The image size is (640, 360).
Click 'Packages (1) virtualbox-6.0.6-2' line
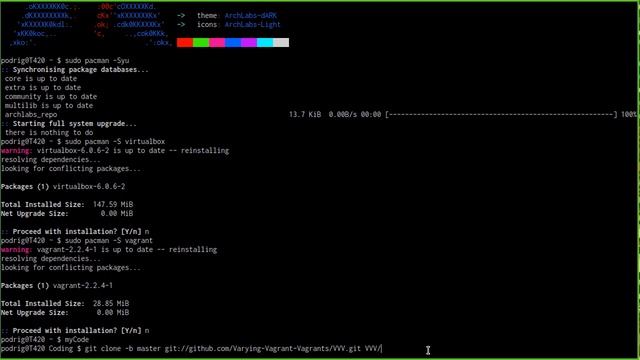tap(63, 187)
